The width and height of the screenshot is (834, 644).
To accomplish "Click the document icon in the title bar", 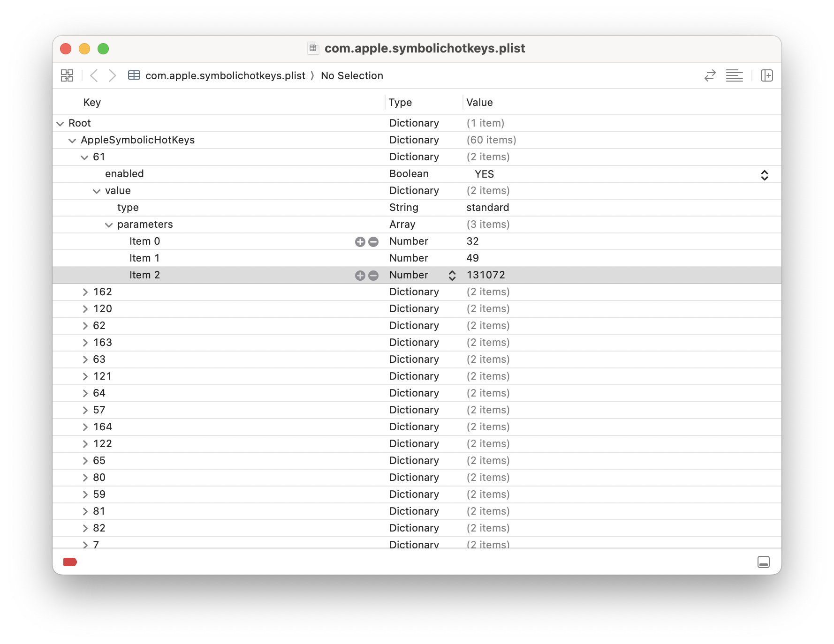I will (x=313, y=48).
